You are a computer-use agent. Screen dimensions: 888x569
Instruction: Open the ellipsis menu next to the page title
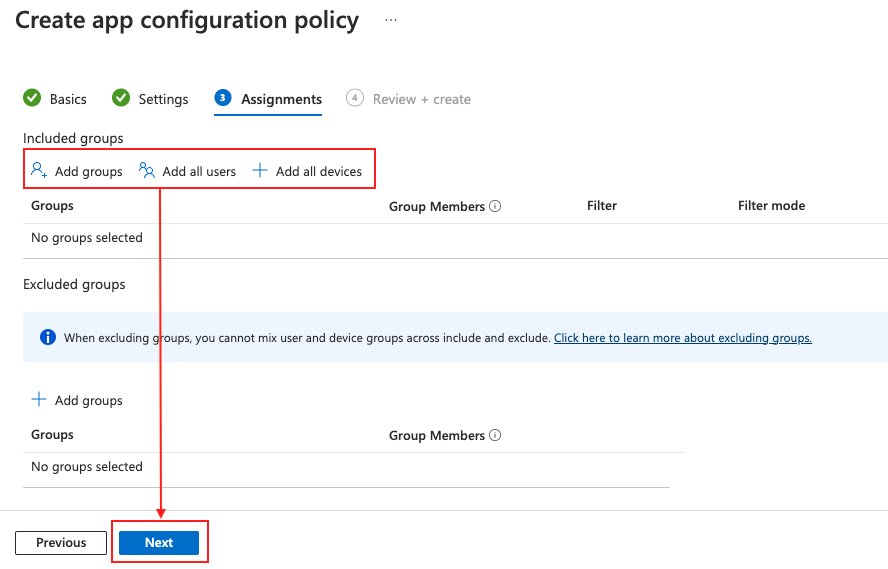391,20
